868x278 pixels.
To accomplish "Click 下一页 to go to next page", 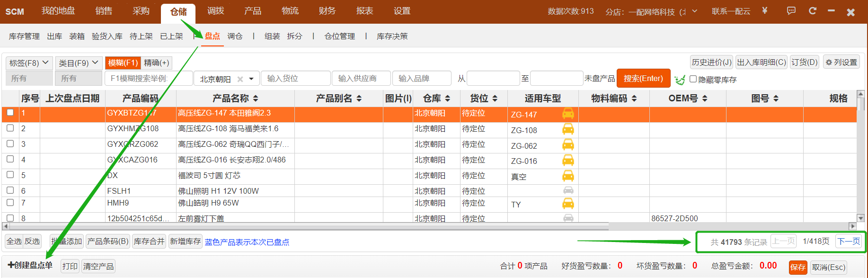I will click(x=849, y=241).
